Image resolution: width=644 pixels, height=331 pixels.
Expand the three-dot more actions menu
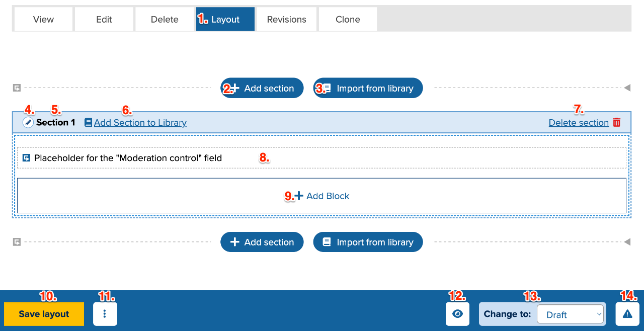pyautogui.click(x=105, y=314)
